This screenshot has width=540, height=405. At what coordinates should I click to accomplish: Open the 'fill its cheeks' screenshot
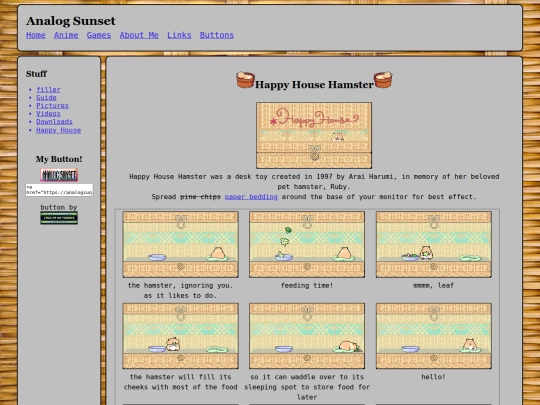(180, 336)
